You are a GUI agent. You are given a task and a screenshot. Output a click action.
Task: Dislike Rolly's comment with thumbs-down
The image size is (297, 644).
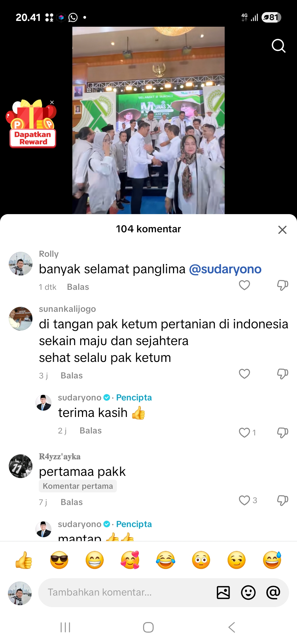282,285
